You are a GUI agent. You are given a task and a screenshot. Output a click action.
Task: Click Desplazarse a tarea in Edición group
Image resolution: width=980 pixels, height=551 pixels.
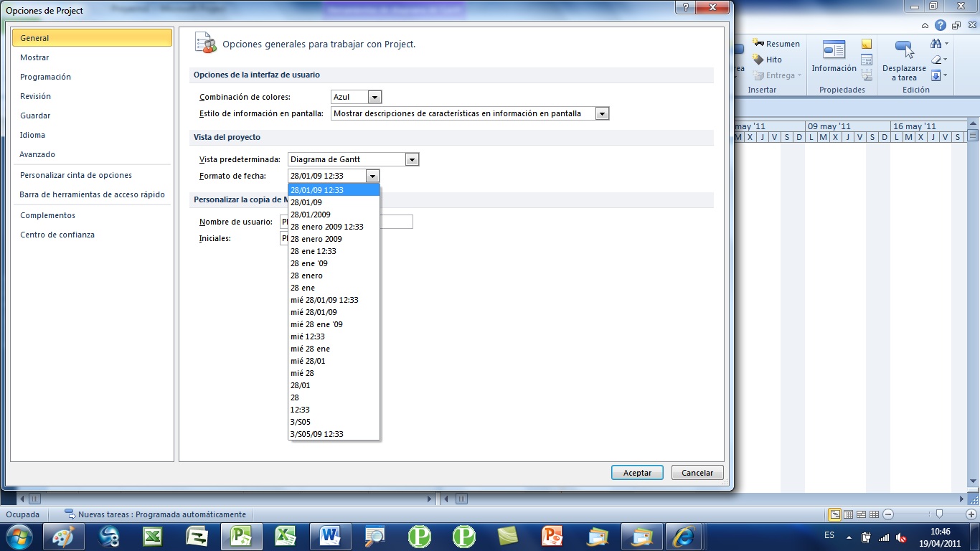(904, 60)
